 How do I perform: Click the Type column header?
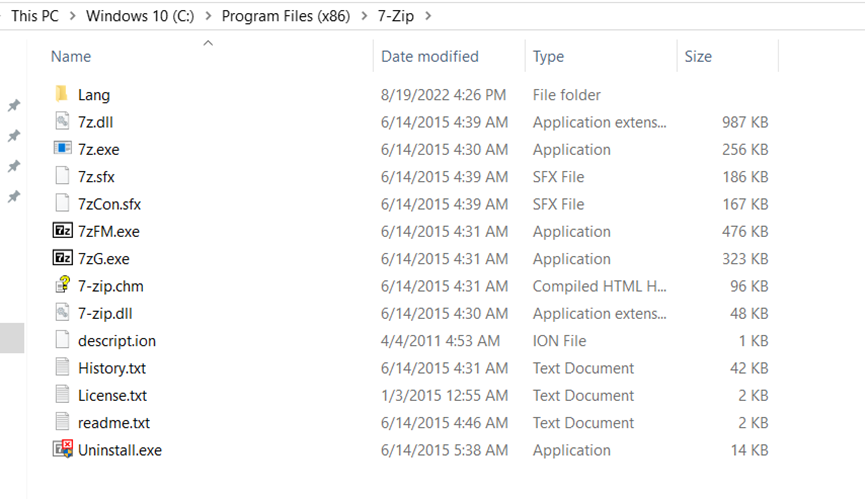coord(548,57)
